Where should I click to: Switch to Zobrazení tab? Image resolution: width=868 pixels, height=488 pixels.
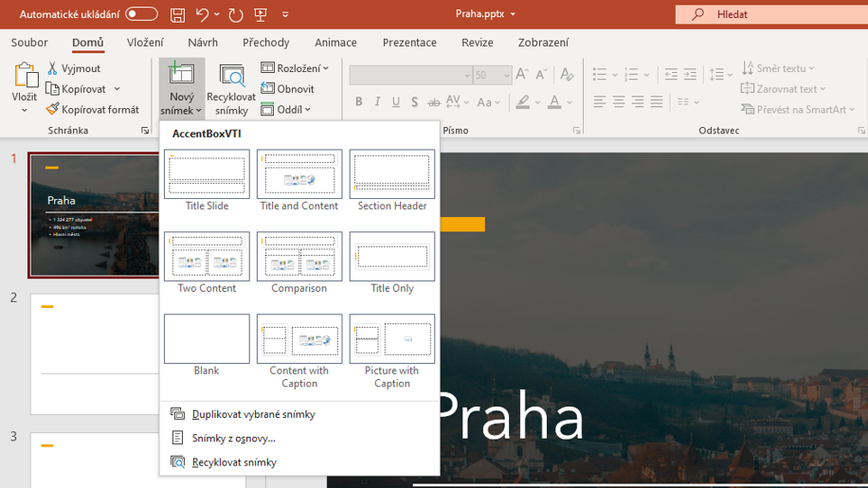[x=543, y=43]
